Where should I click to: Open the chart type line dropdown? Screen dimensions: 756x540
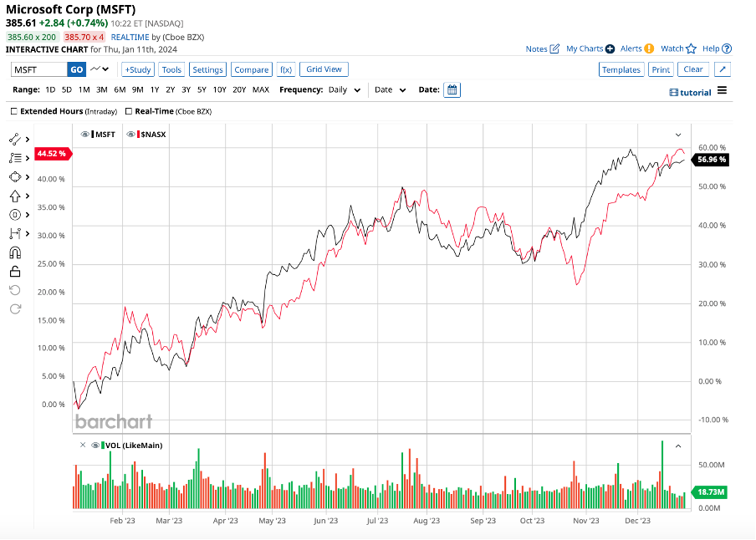pyautogui.click(x=100, y=69)
